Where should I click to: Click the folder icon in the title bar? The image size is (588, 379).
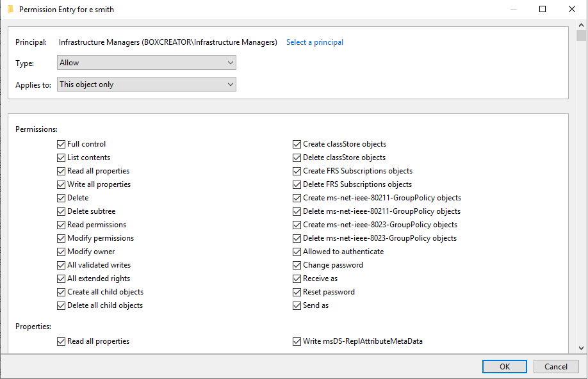coord(10,10)
